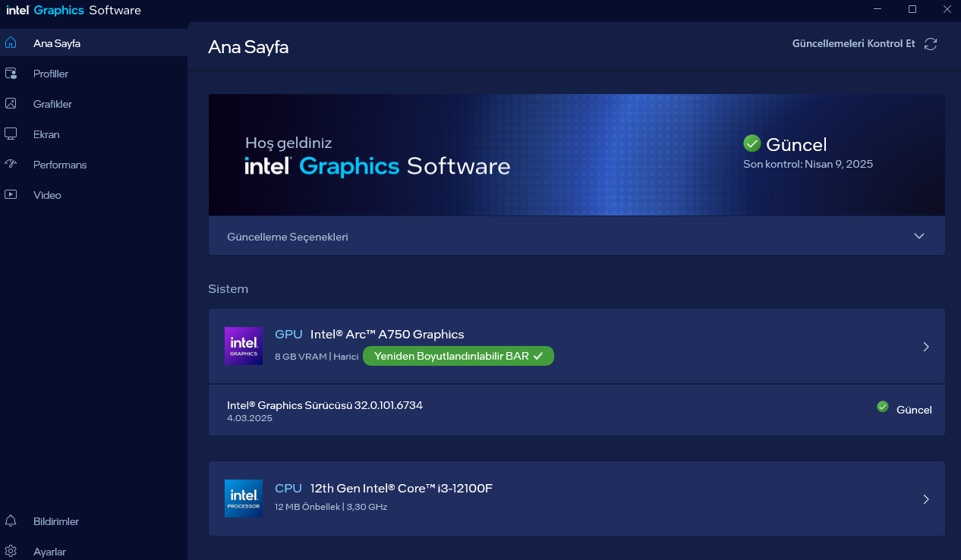
Task: Click the Yeniden Boyutlandırılabilir BAR badge
Action: tap(458, 356)
